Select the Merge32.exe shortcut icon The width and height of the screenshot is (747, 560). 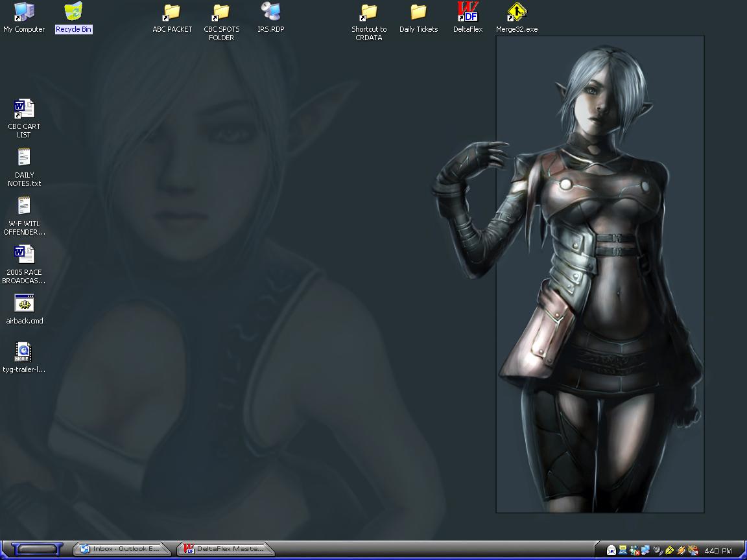[517, 12]
